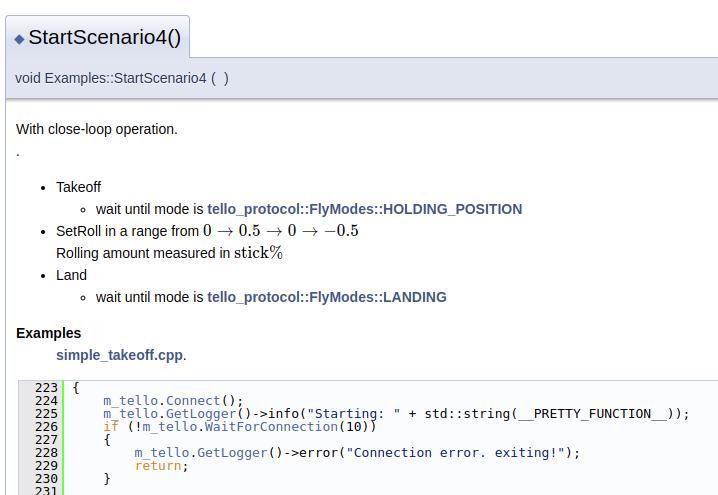The width and height of the screenshot is (718, 495).
Task: Click line number 229 in the code listing
Action: pyautogui.click(x=45, y=466)
